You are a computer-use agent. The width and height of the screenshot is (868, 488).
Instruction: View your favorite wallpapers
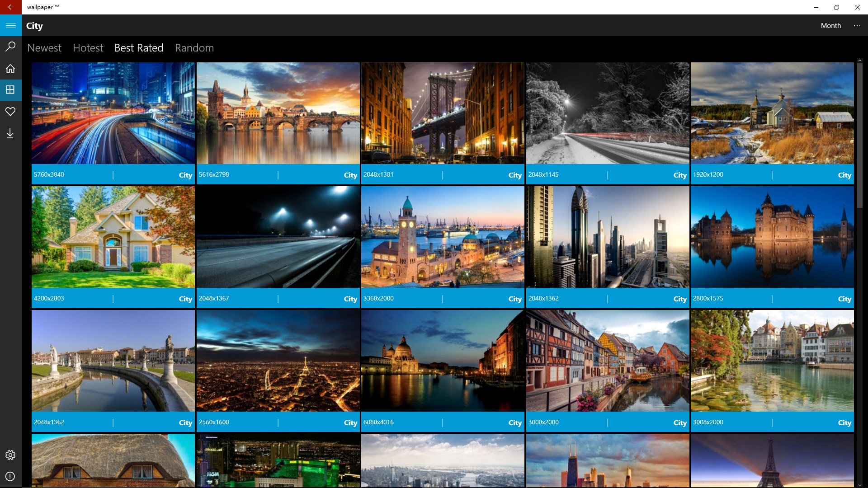[10, 112]
